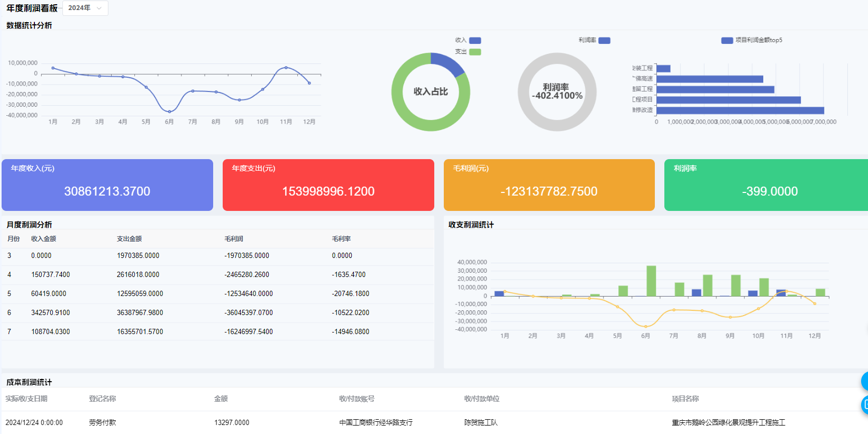Open the 2024年 year selector dropdown
Screen dimensions: 868x434
(x=85, y=8)
